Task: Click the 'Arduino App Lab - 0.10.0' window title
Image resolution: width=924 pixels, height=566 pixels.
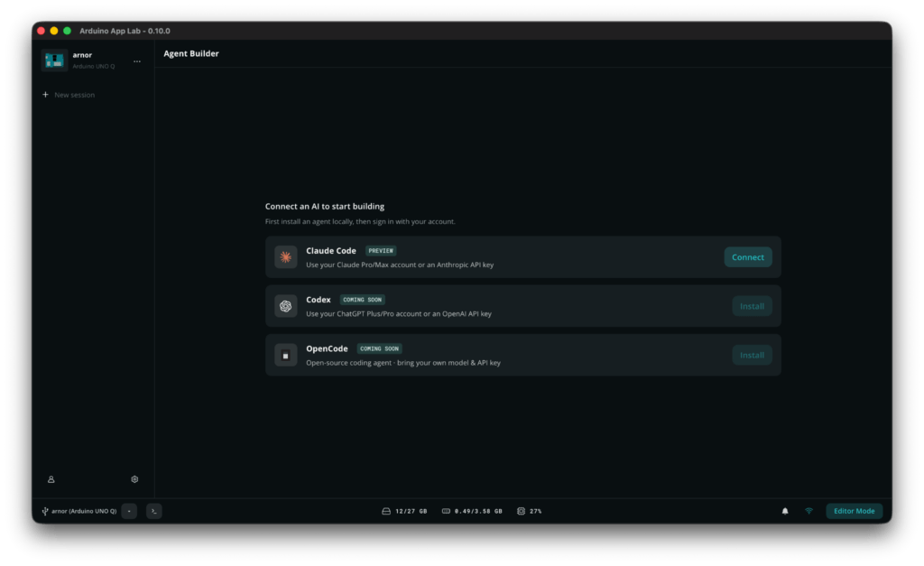Action: coord(125,31)
